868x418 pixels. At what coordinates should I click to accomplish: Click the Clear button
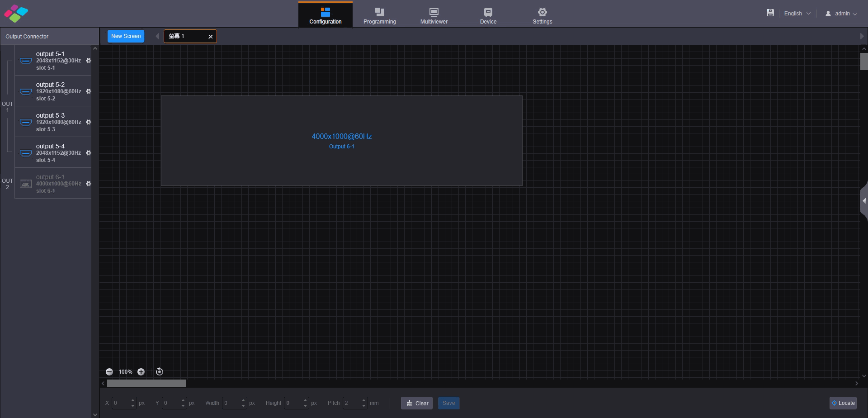[417, 403]
